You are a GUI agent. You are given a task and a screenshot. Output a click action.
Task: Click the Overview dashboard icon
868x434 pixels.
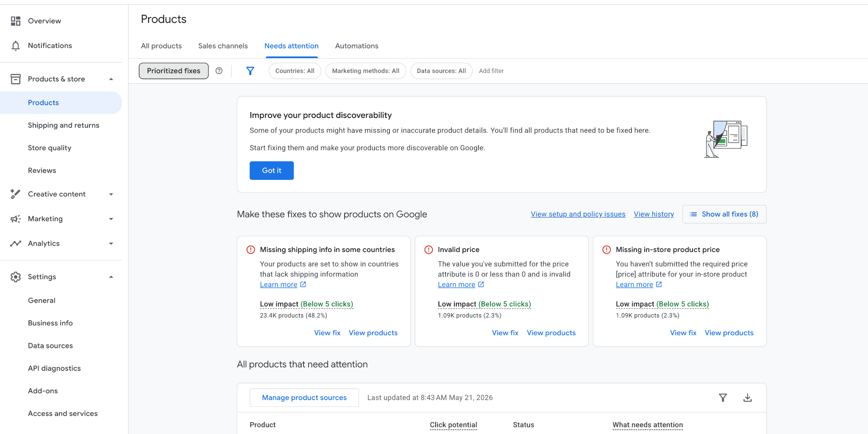tap(16, 21)
